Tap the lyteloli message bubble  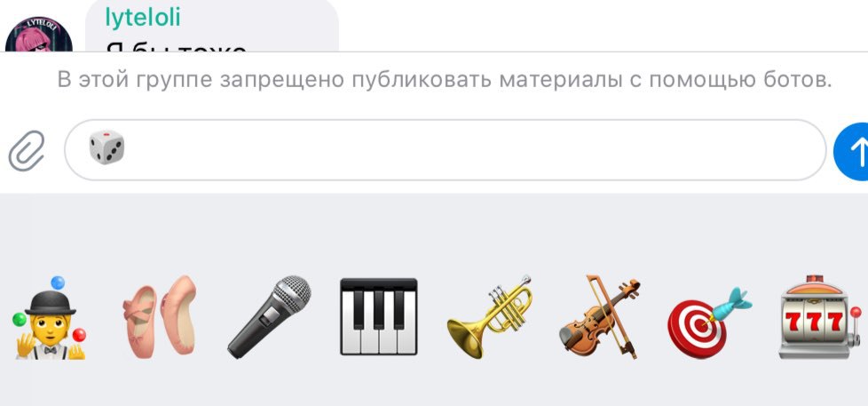pos(211,26)
